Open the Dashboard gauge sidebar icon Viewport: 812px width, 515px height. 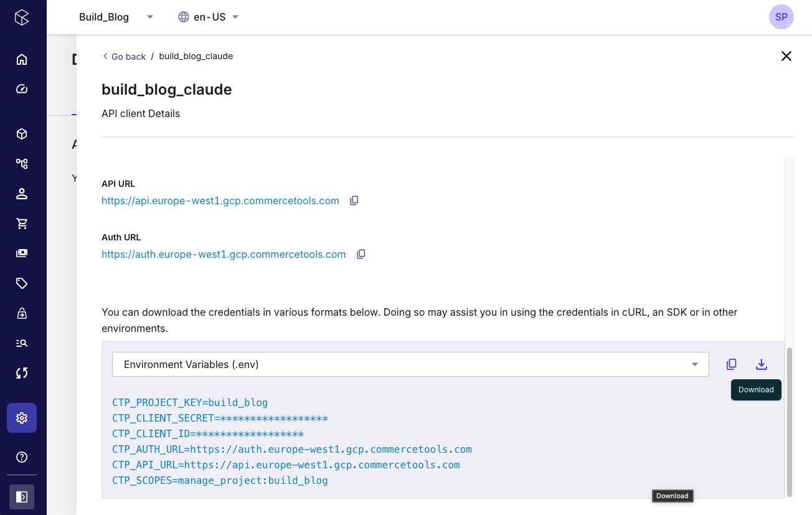point(22,89)
